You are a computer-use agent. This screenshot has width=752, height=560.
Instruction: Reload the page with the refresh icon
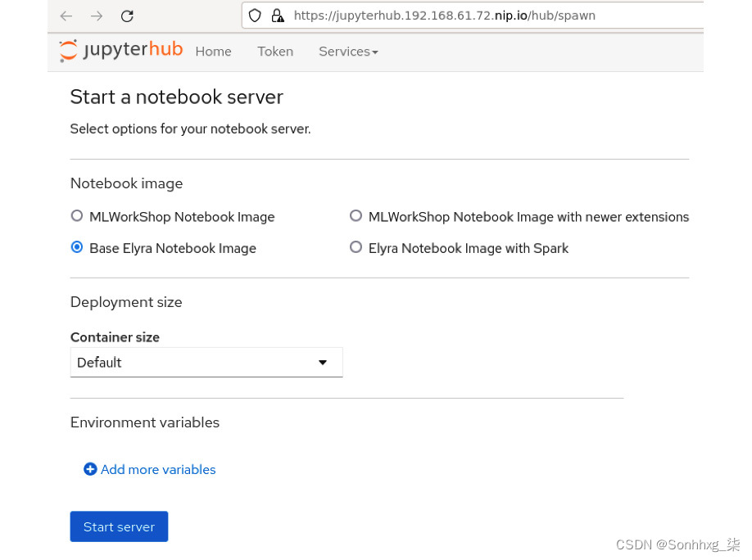[x=127, y=16]
